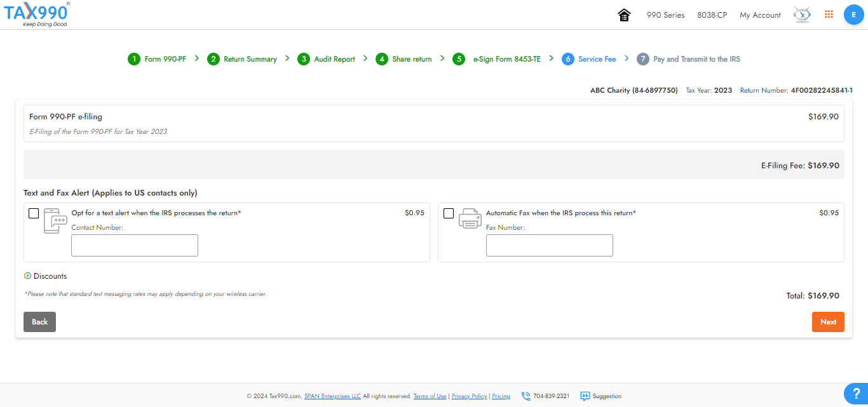Click $0.95 price for automatic fax
The height and width of the screenshot is (407, 868).
pos(829,213)
